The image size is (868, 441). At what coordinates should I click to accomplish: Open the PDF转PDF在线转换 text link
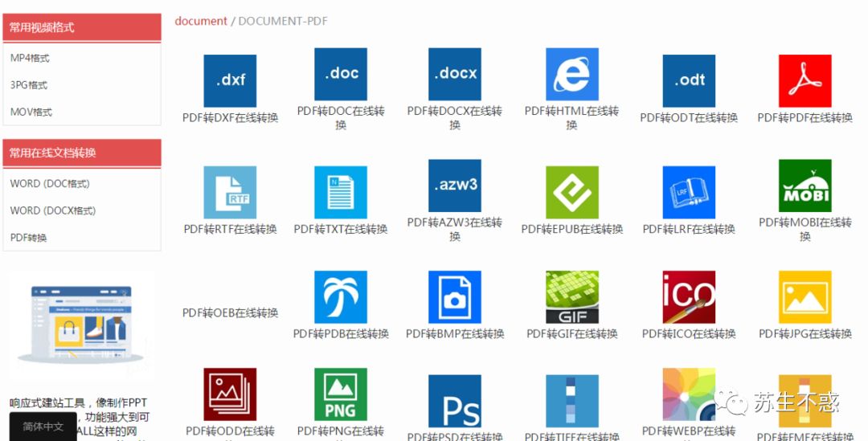805,118
